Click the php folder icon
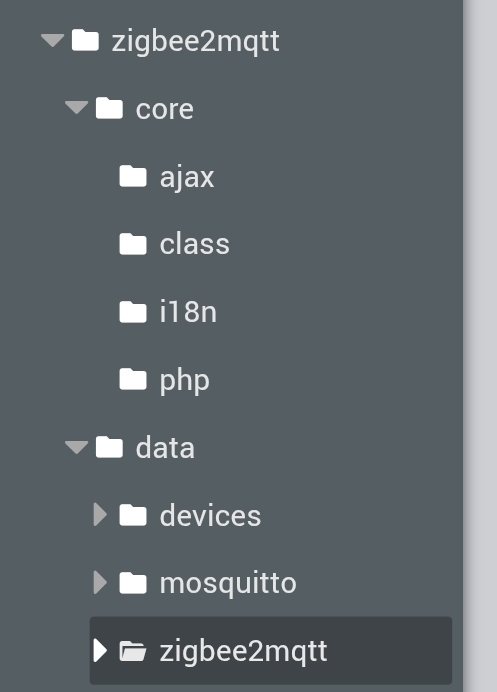The height and width of the screenshot is (692, 497). (133, 380)
